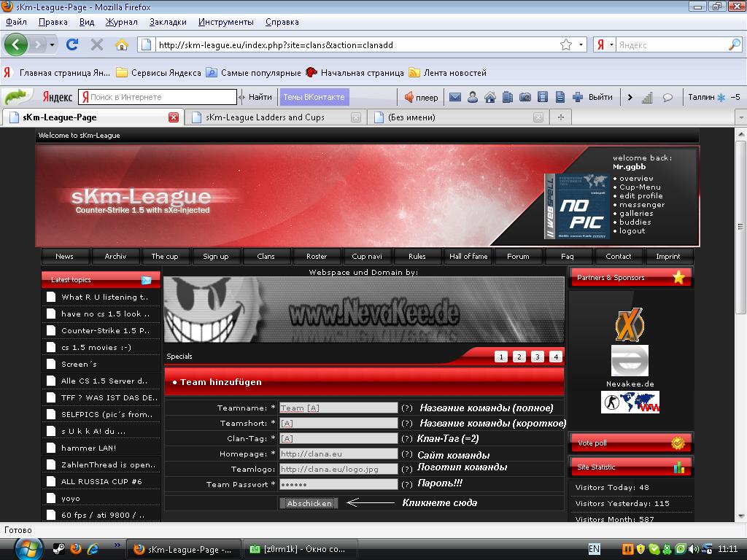747x560 pixels.
Task: Open the speech bubble toolbar icon
Action: pos(668,98)
